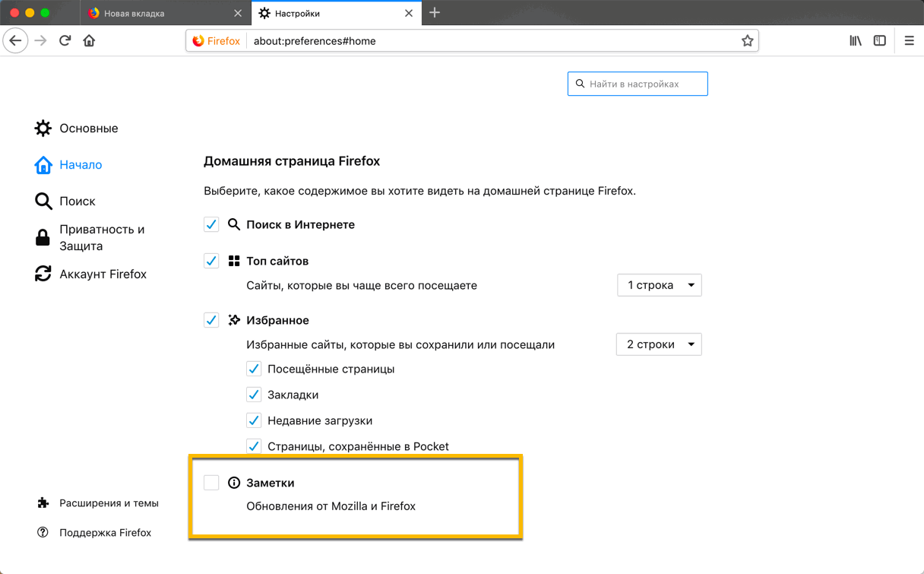This screenshot has width=924, height=574.
Task: Open the Основные settings section gear icon
Action: tap(43, 128)
